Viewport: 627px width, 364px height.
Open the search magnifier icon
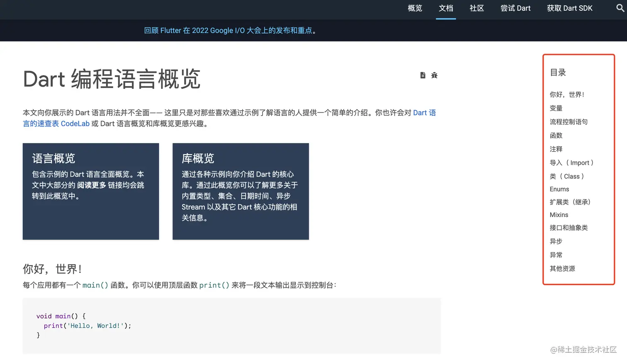[620, 8]
